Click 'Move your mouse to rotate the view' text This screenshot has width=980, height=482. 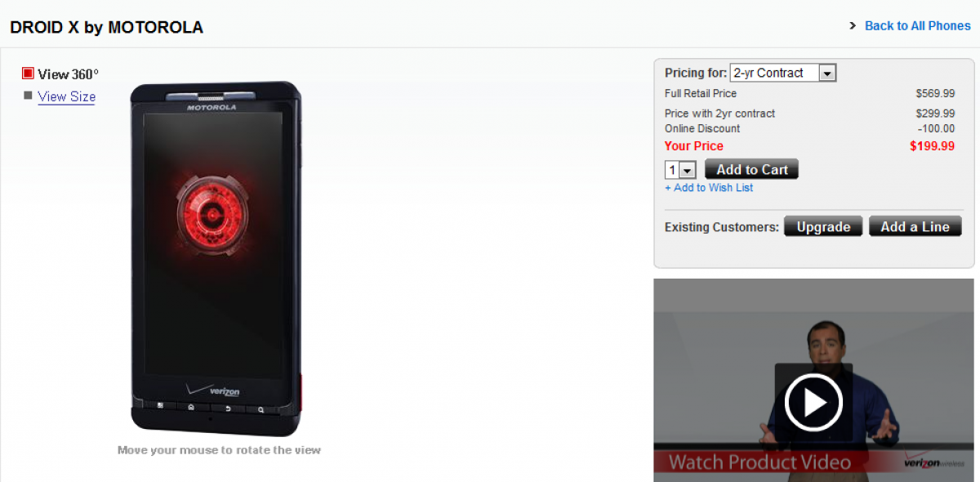(219, 450)
